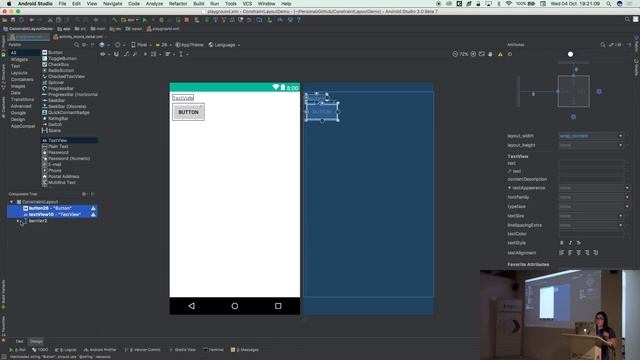Search the Palette with the magnifier icon
Image resolution: width=640 pixels, height=360 pixels.
(76, 45)
